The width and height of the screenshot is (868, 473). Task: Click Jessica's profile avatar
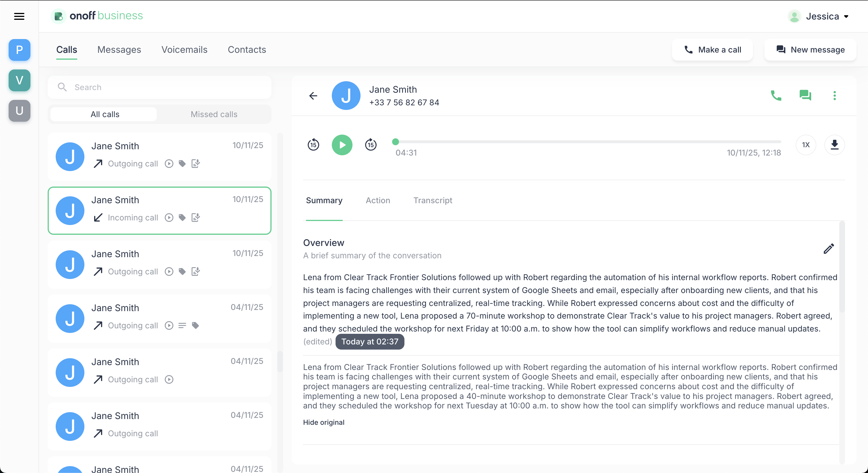point(794,16)
